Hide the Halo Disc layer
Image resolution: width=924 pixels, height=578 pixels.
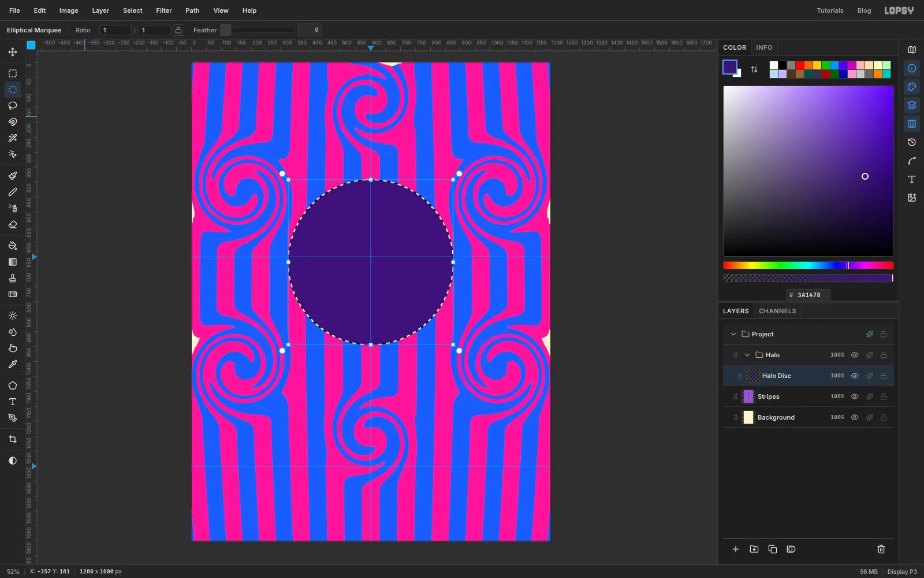pyautogui.click(x=855, y=376)
